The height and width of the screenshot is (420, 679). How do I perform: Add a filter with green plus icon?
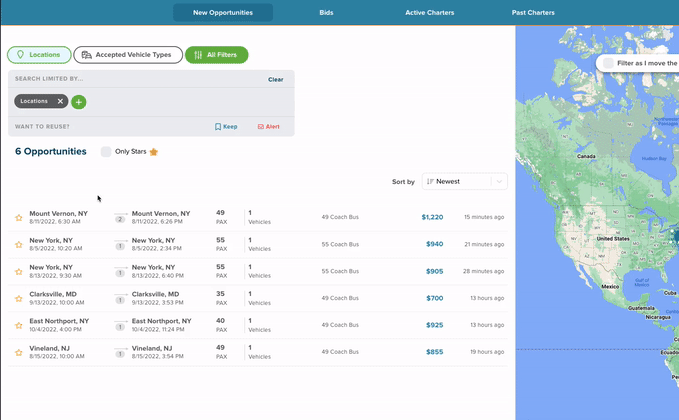click(x=78, y=102)
